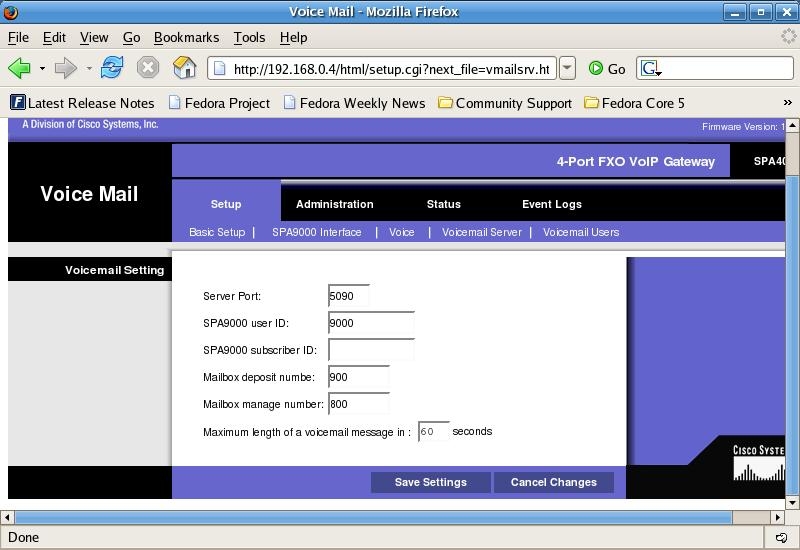Open the Voicemail Users link
The image size is (800, 550).
580,232
